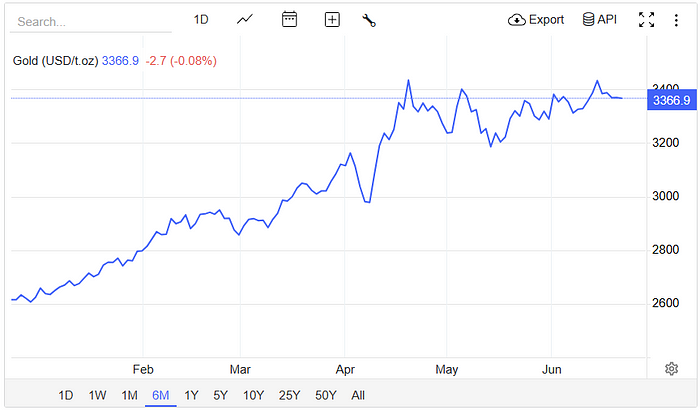
Task: Select the 1W range tab
Action: click(97, 395)
